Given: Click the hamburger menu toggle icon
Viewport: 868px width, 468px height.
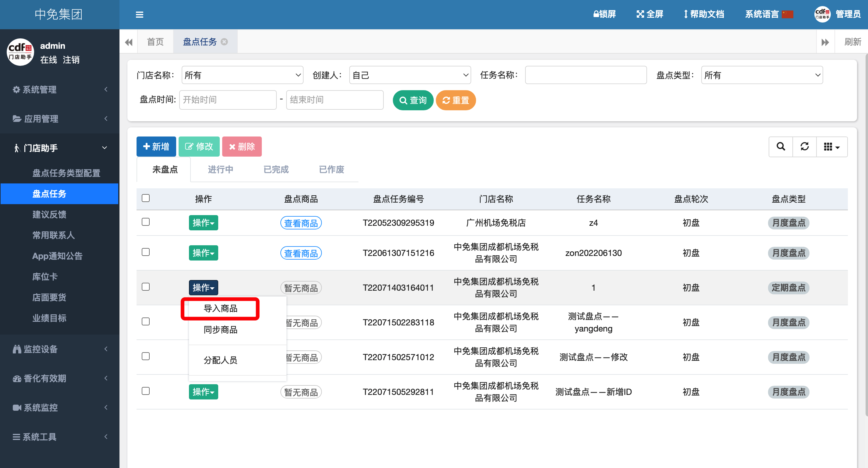Looking at the screenshot, I should 139,15.
